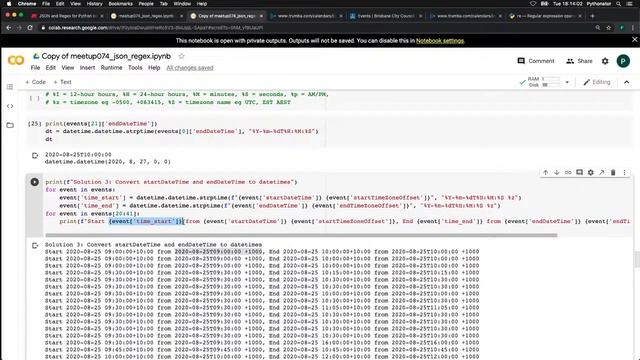Open the Runtime menu in Colab

tap(111, 68)
